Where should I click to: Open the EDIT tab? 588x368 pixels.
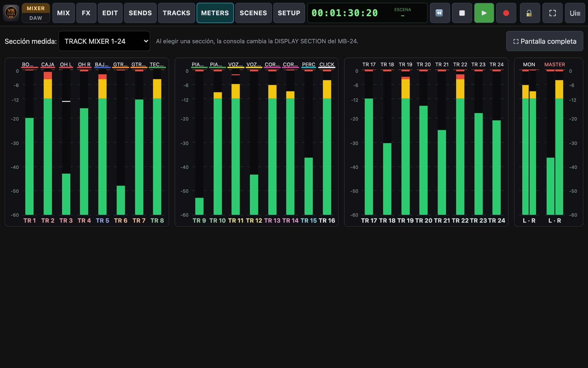[110, 13]
